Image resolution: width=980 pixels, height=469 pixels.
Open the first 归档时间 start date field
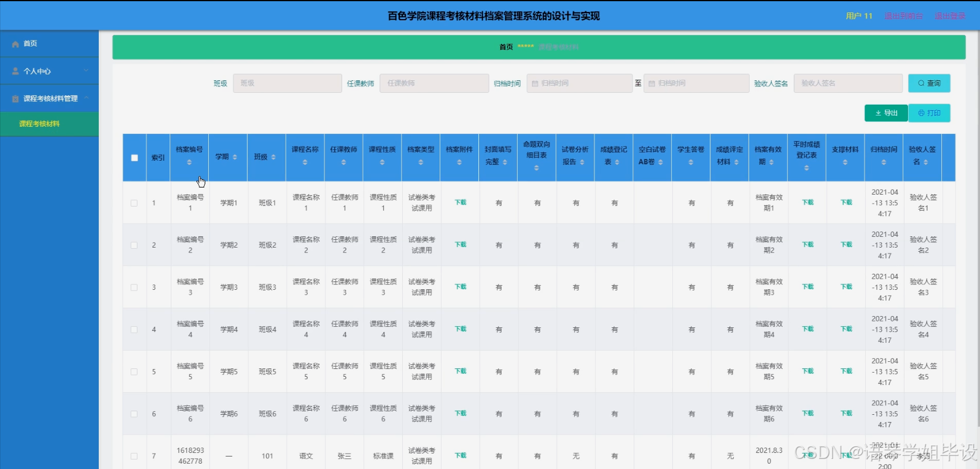579,83
